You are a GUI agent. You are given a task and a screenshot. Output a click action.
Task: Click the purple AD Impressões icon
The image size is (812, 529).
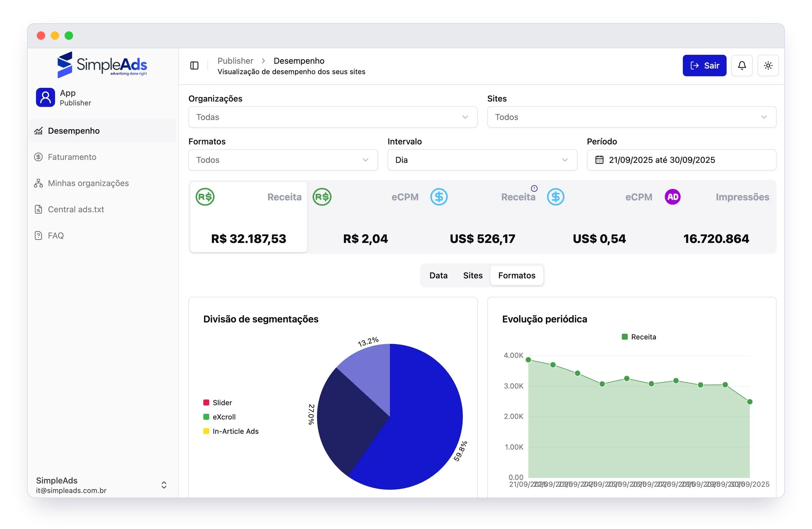pyautogui.click(x=672, y=197)
